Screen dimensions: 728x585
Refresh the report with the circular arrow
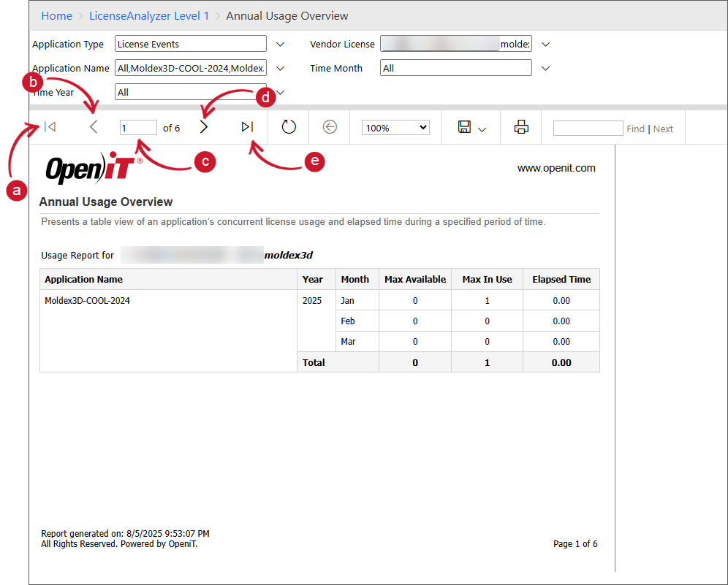(288, 126)
